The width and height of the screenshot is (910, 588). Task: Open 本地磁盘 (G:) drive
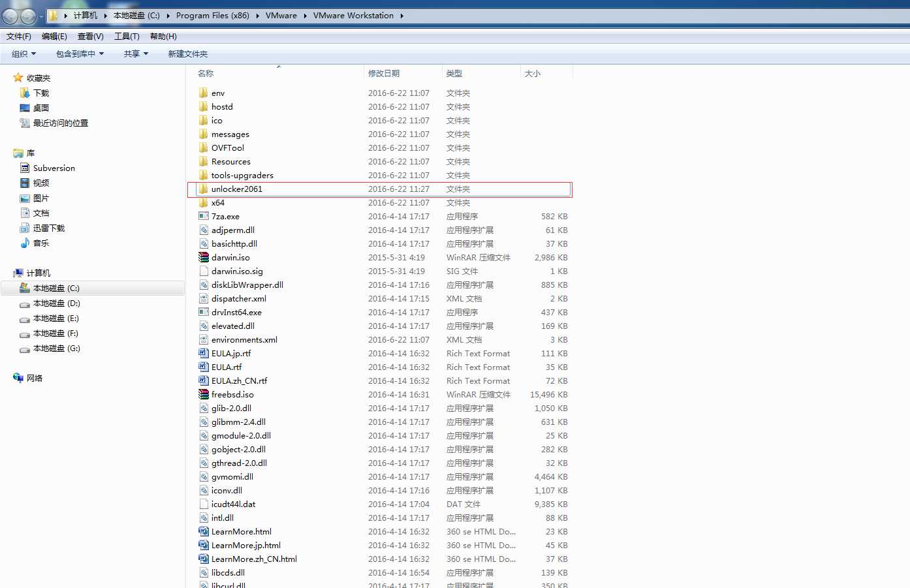(x=57, y=348)
